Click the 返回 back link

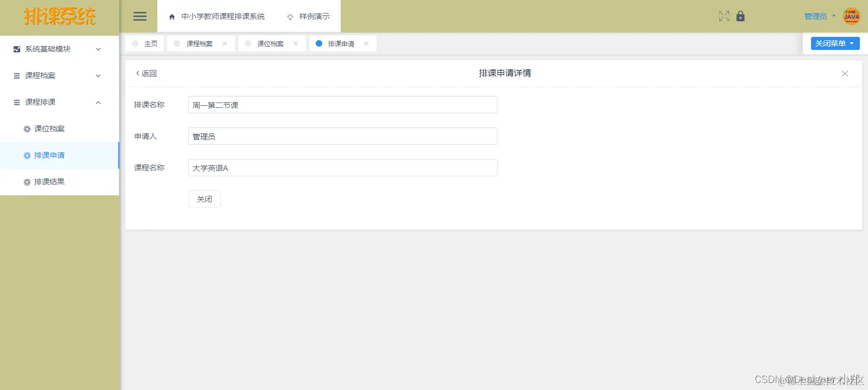pos(146,74)
